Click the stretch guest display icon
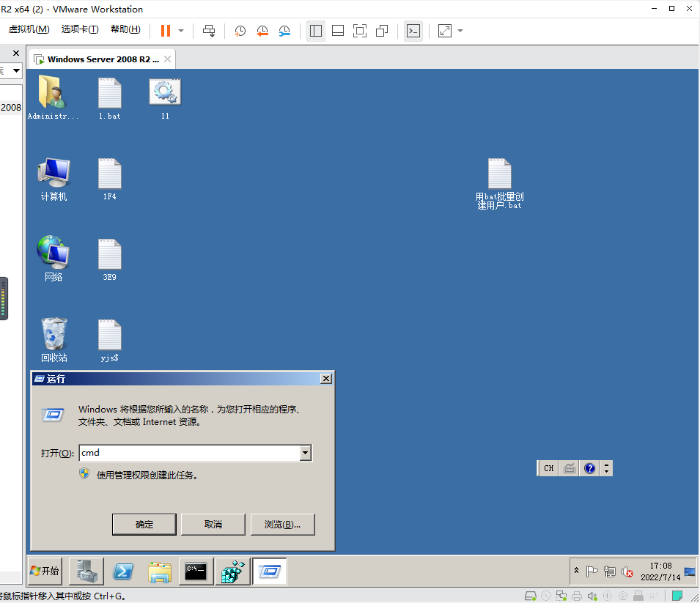The height and width of the screenshot is (603, 700). (x=445, y=31)
